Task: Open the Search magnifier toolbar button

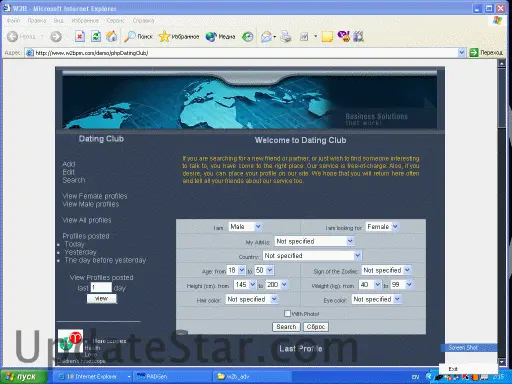Action: (x=138, y=36)
